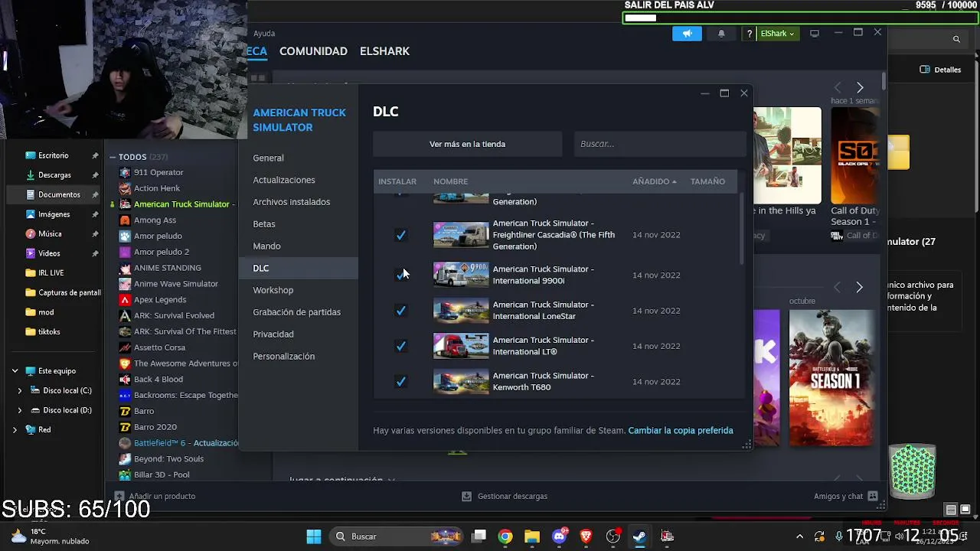Go to the COMUNIDAD Steam tab
The image size is (980, 551).
(313, 51)
